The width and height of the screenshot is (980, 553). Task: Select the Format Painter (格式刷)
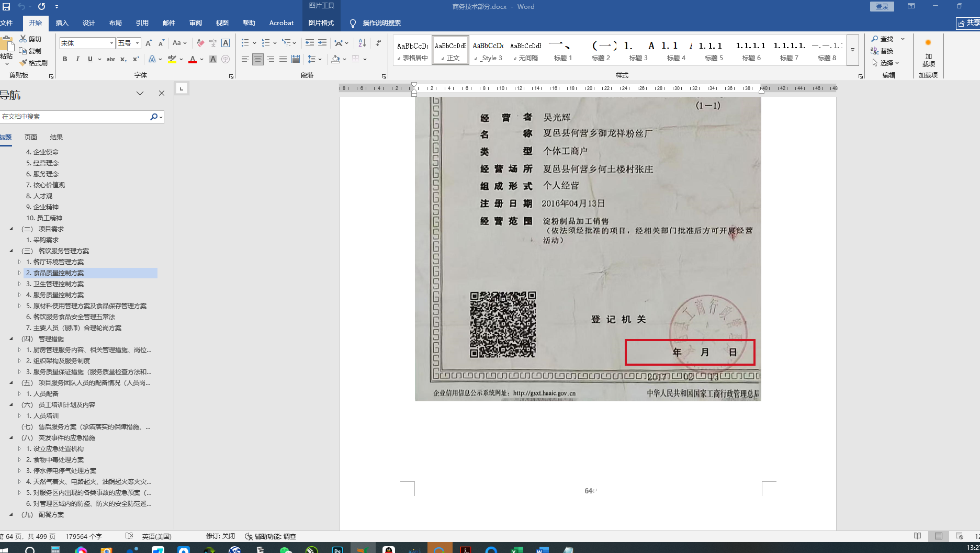click(33, 63)
